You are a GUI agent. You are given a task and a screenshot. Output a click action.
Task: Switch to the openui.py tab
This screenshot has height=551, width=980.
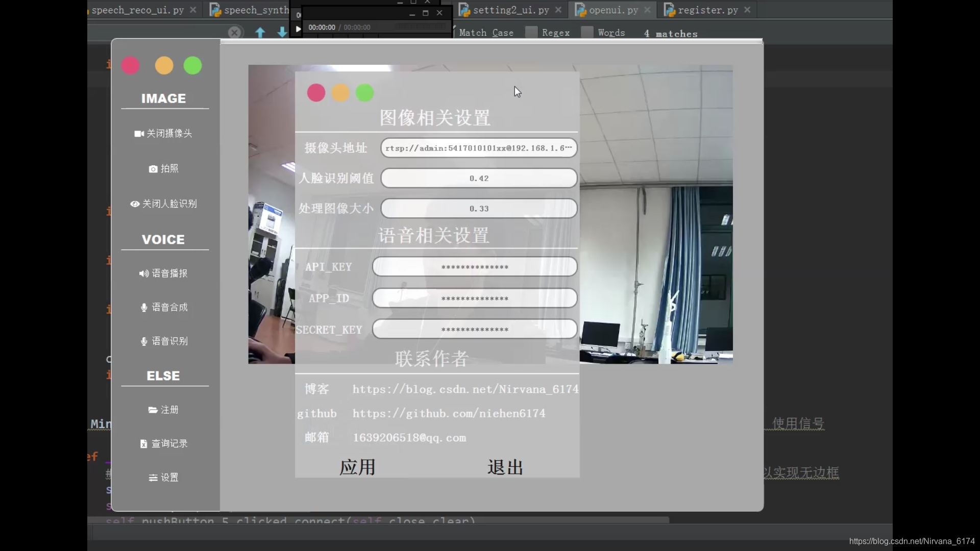click(x=613, y=10)
